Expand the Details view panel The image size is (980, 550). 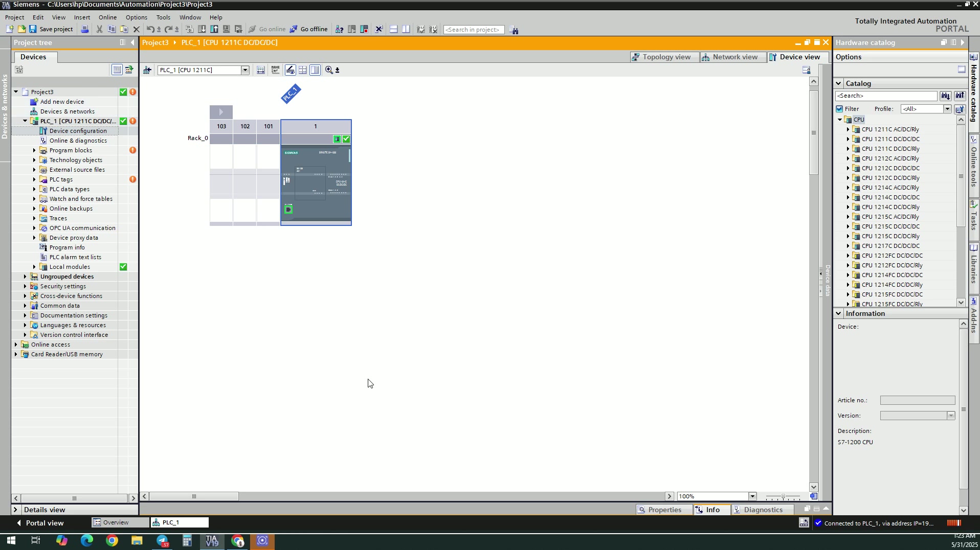tap(15, 510)
